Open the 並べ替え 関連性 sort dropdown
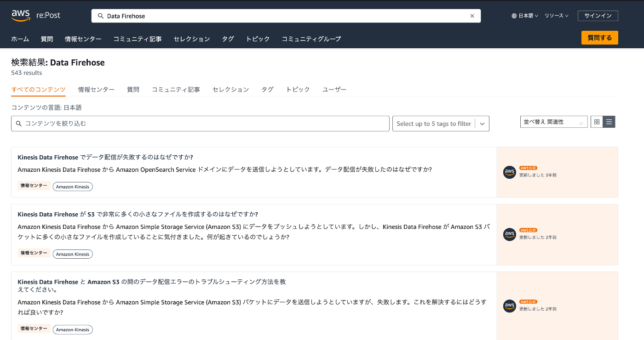This screenshot has height=340, width=644. (554, 122)
